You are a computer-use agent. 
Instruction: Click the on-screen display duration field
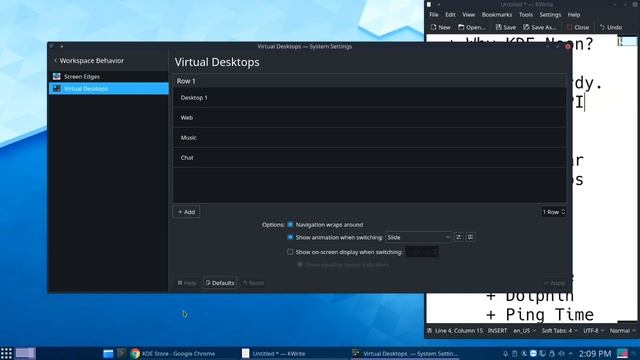point(422,252)
